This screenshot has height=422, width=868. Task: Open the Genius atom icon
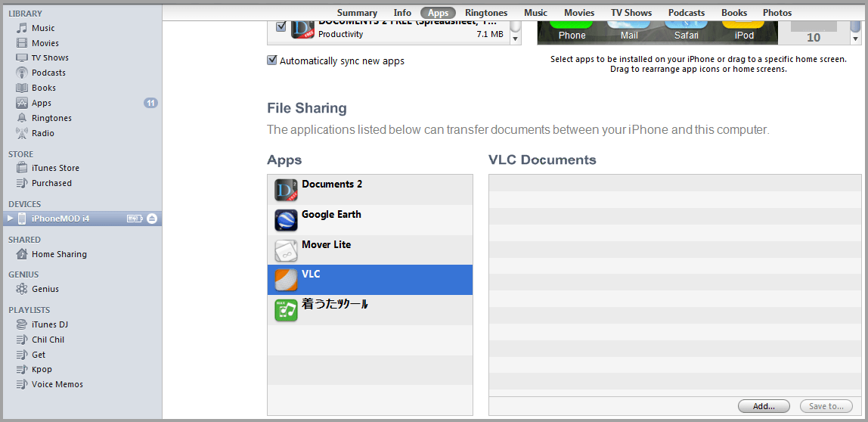[x=22, y=289]
